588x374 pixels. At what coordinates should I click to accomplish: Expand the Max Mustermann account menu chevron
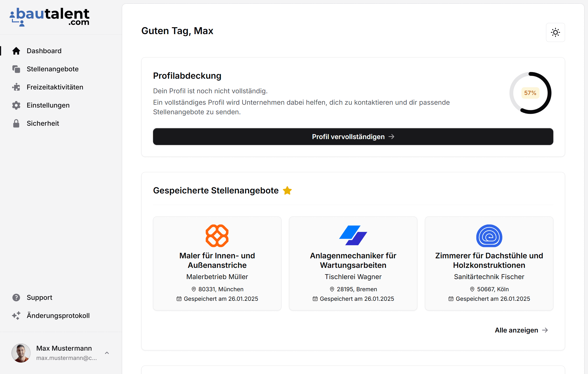pos(107,353)
